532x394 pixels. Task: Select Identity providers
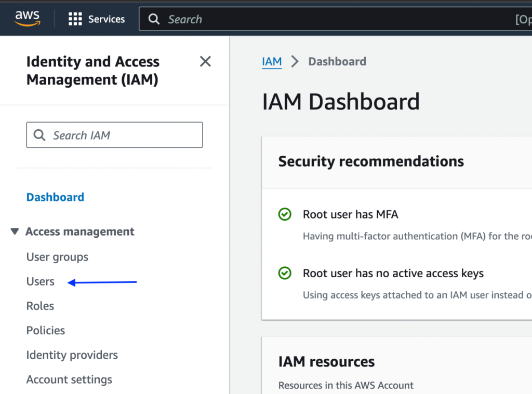pos(72,355)
